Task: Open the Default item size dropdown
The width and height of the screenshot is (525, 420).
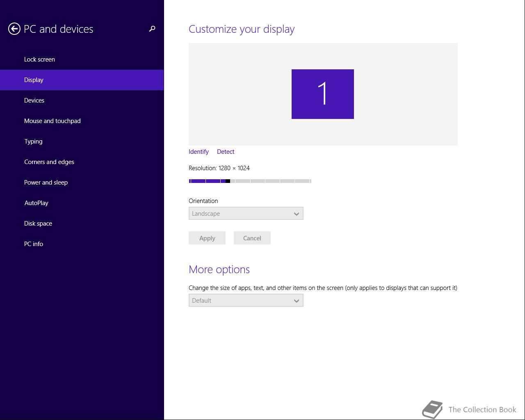Action: pos(246,300)
